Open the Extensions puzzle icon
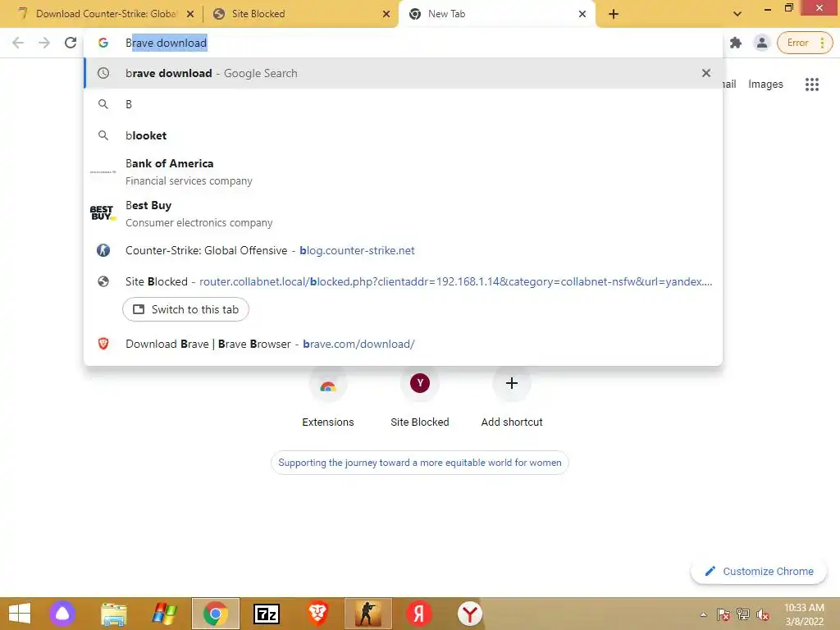 [x=736, y=43]
